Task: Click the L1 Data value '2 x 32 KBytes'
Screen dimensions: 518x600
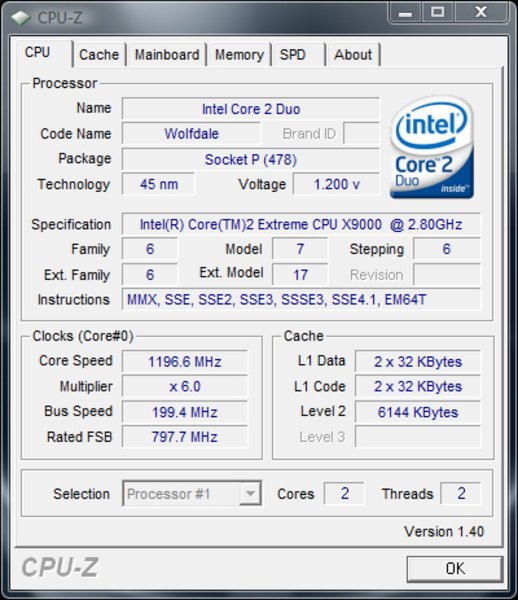Action: point(418,361)
